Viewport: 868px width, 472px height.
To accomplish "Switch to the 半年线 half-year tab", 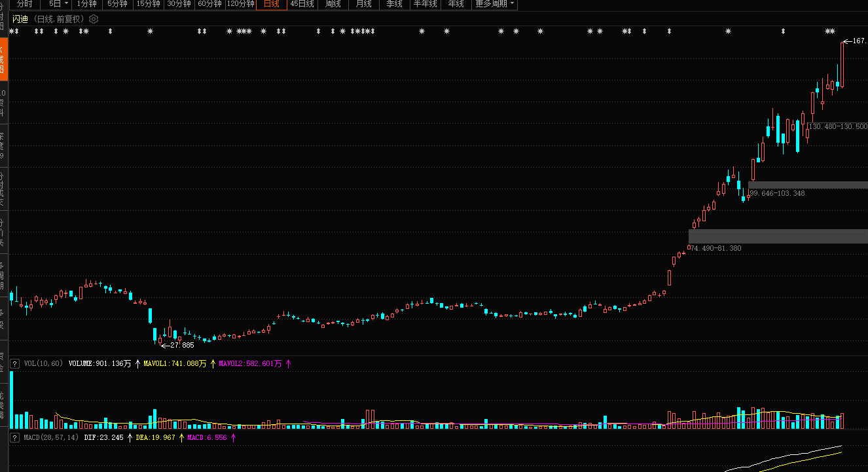I will click(x=425, y=4).
